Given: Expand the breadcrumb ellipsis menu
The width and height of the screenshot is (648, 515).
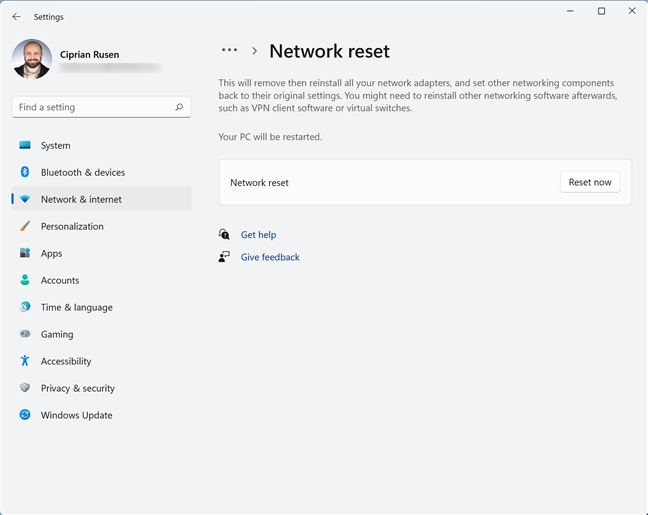Looking at the screenshot, I should click(x=230, y=50).
